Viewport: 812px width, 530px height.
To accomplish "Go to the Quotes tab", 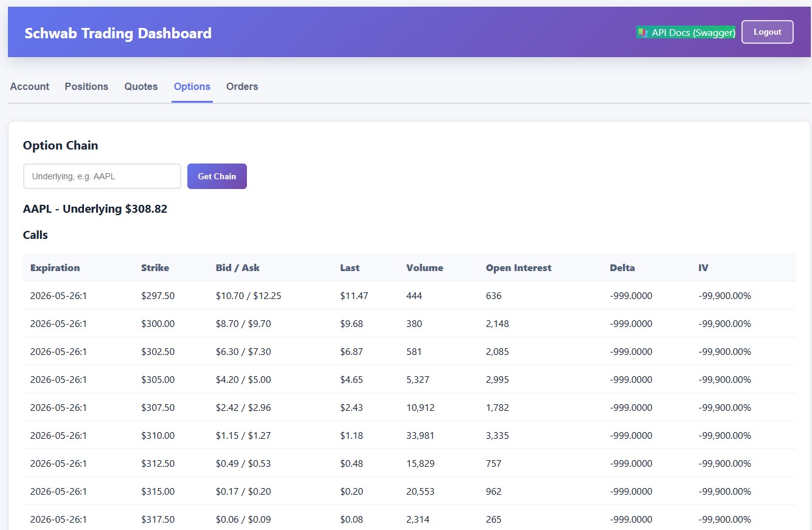I will (x=141, y=86).
